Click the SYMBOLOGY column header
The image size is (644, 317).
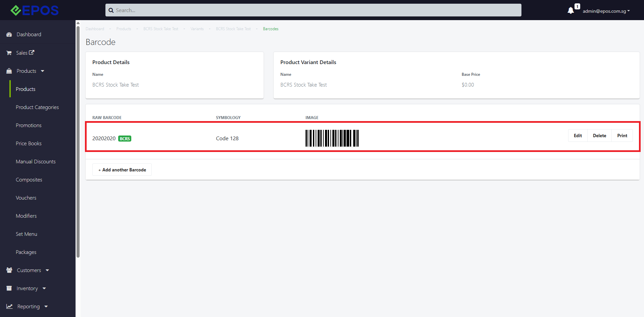point(228,118)
